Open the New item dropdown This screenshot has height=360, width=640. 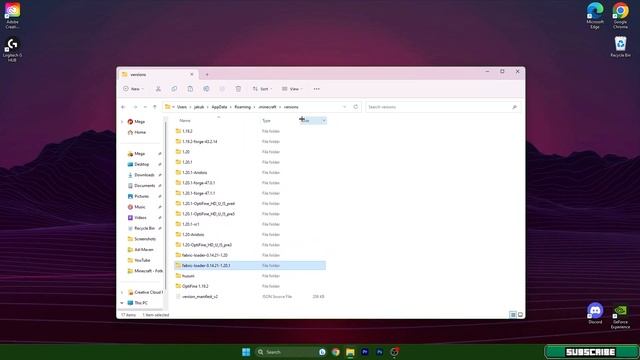pos(133,89)
